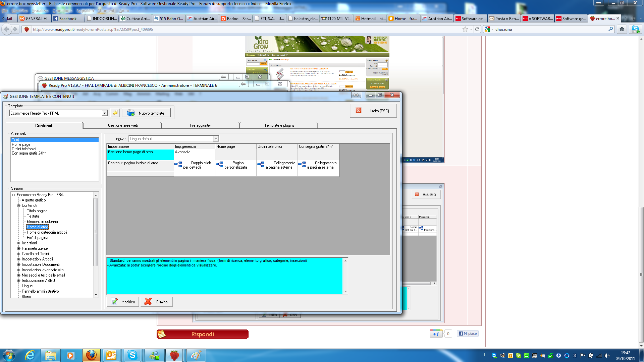The height and width of the screenshot is (362, 644).
Task: Click the Modifica pencil icon button
Action: (x=123, y=302)
